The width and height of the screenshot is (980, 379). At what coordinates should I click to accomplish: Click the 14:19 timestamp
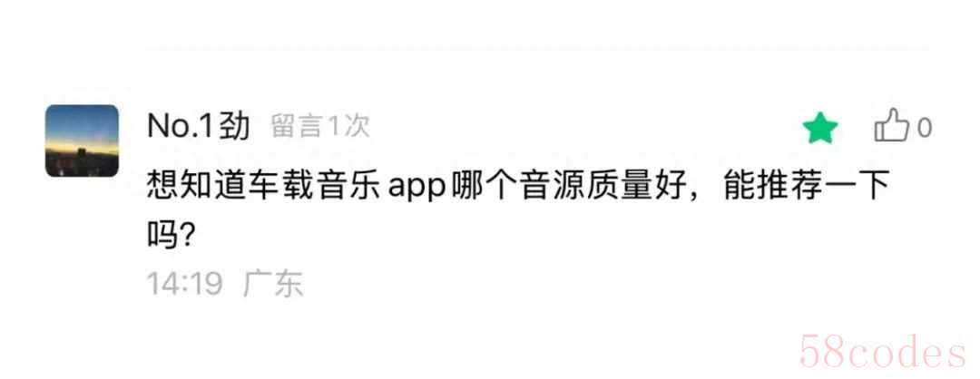coord(184,284)
